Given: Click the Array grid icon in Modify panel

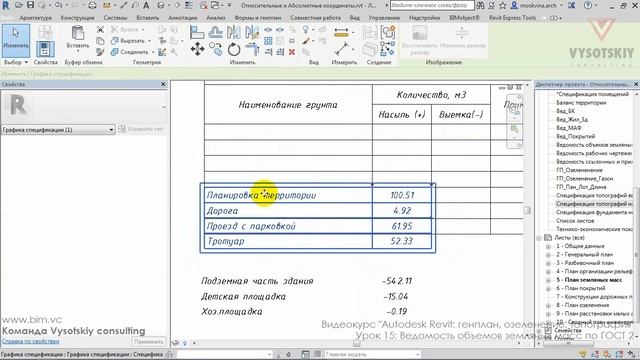Looking at the screenshot, I should click(x=268, y=41).
